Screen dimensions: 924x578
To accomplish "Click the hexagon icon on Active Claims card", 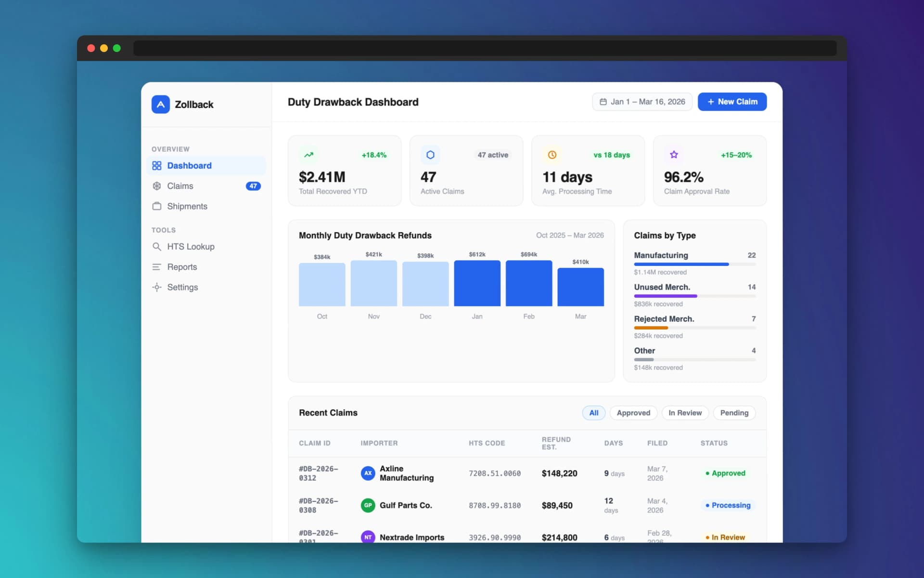I will coord(430,155).
